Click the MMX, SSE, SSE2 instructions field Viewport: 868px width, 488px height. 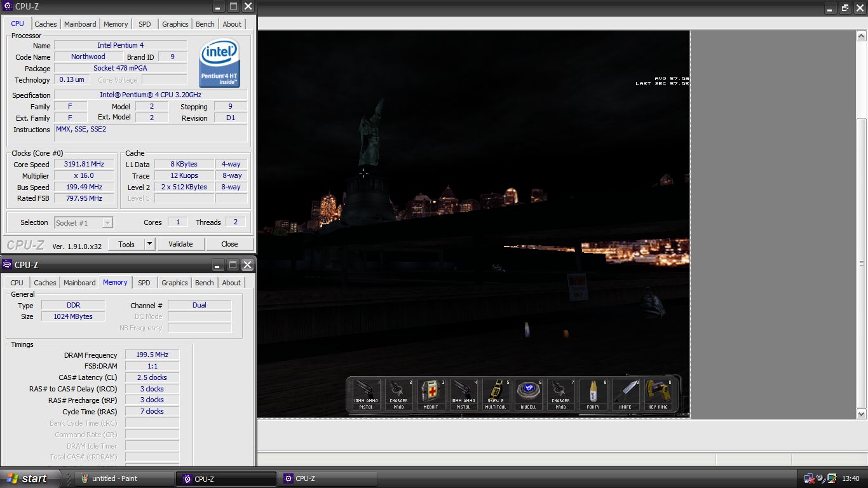(x=151, y=133)
